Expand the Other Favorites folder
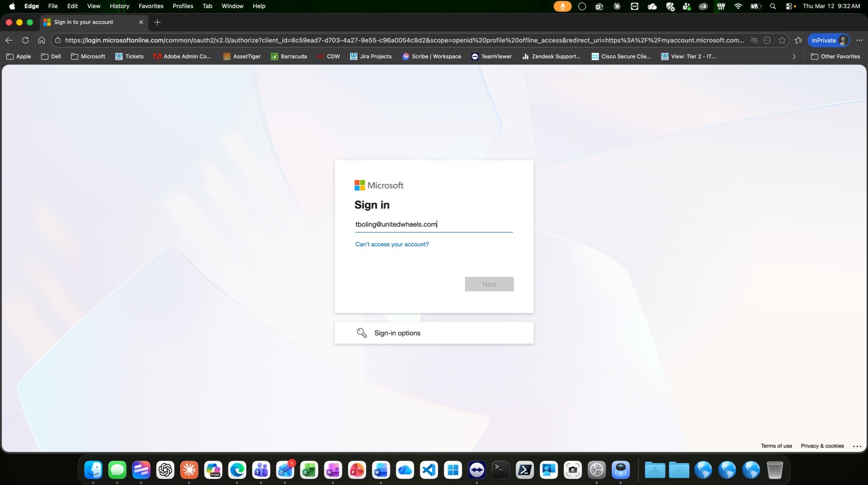 click(x=835, y=57)
